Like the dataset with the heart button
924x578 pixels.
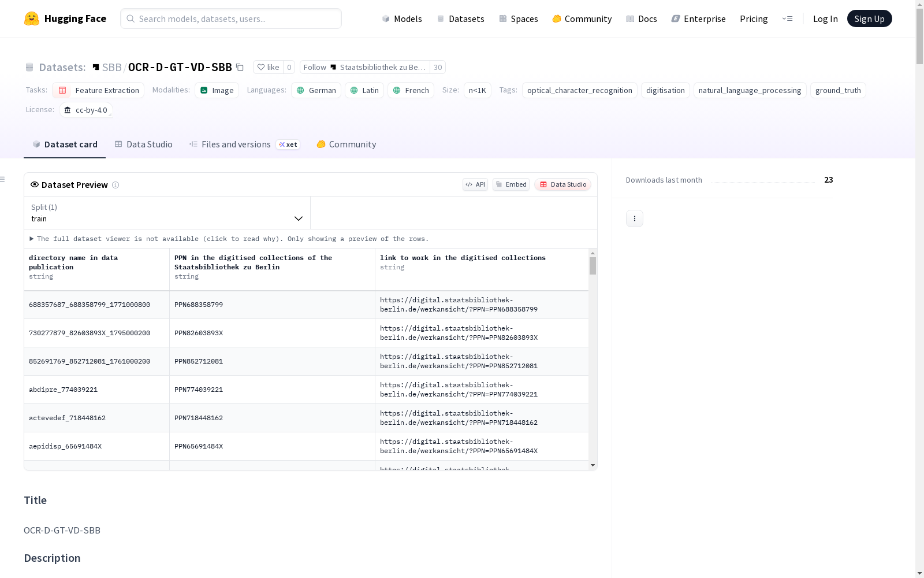click(269, 68)
